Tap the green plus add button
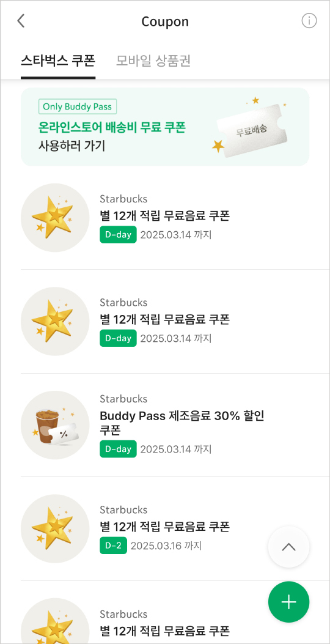 point(288,602)
